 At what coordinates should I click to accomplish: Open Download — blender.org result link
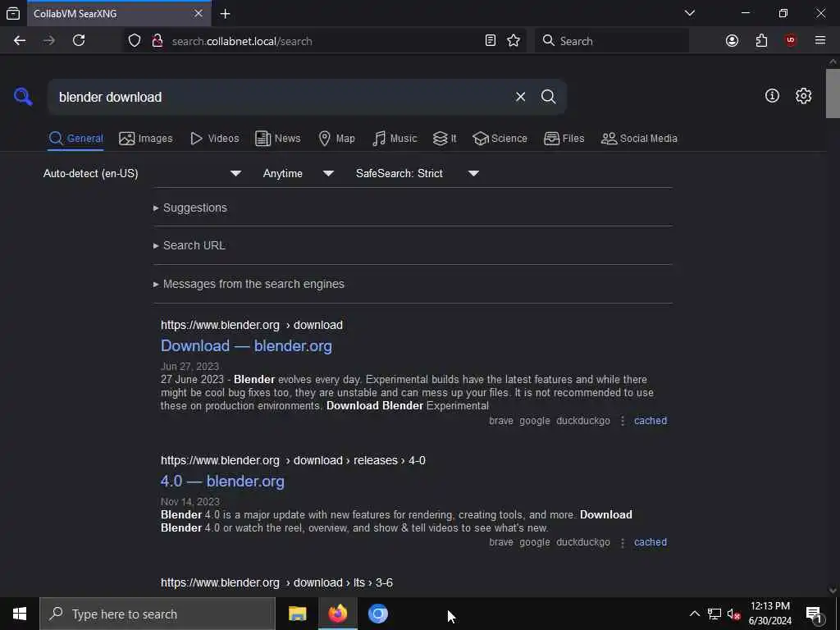[x=246, y=346]
